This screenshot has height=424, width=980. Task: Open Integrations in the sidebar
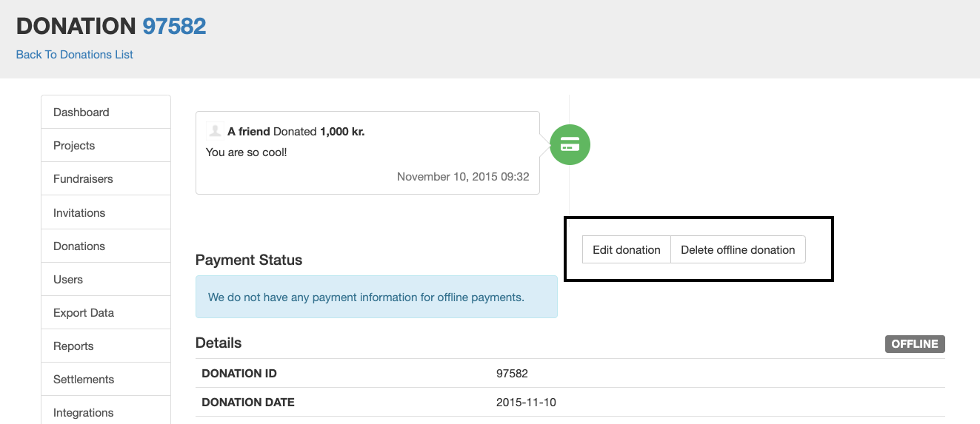click(106, 411)
